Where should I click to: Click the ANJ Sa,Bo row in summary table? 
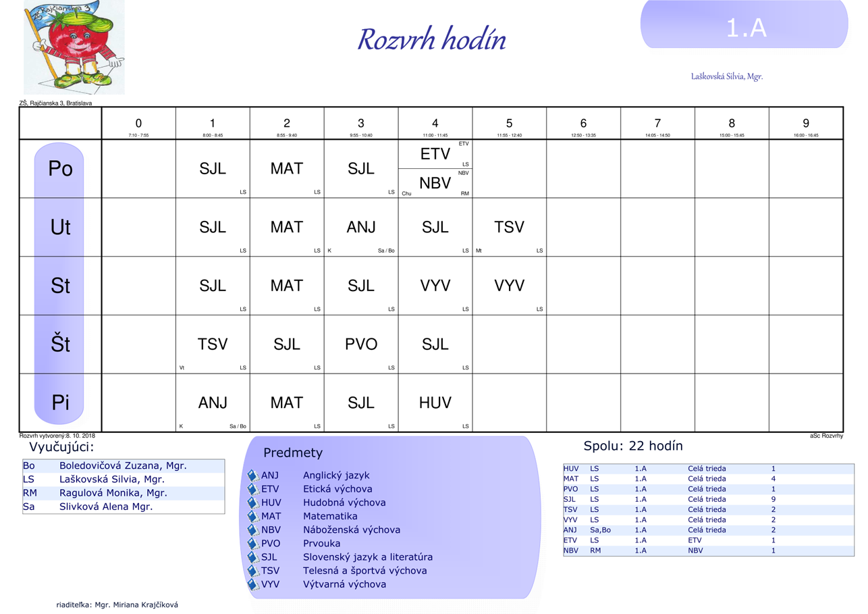[709, 530]
